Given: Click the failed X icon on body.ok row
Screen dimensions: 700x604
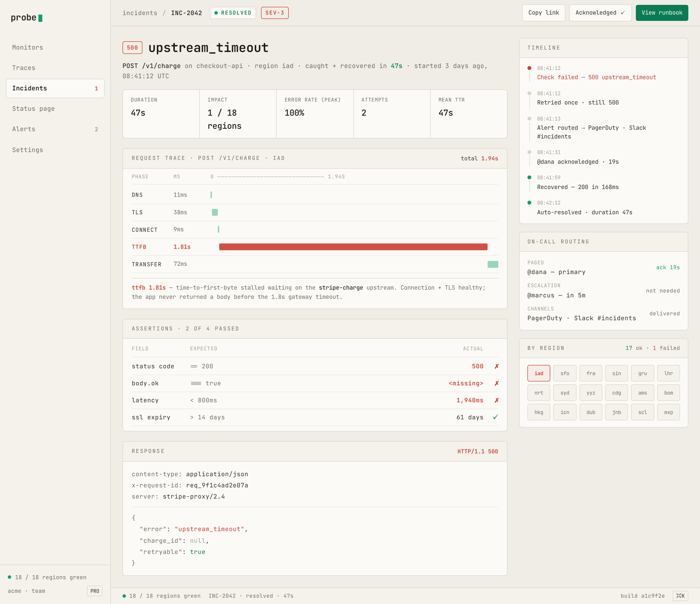Looking at the screenshot, I should 497,383.
